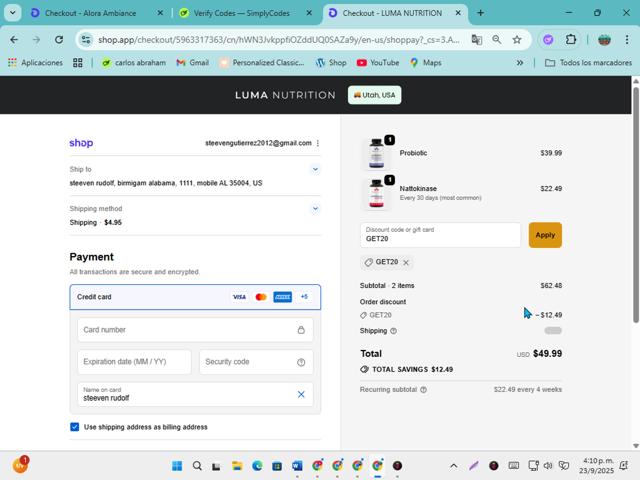Switch to Checkout - Alora Ambiance tab
The image size is (640, 480).
(90, 13)
